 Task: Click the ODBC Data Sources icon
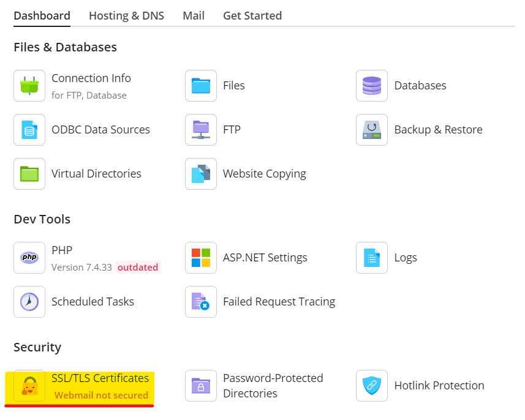click(x=29, y=130)
